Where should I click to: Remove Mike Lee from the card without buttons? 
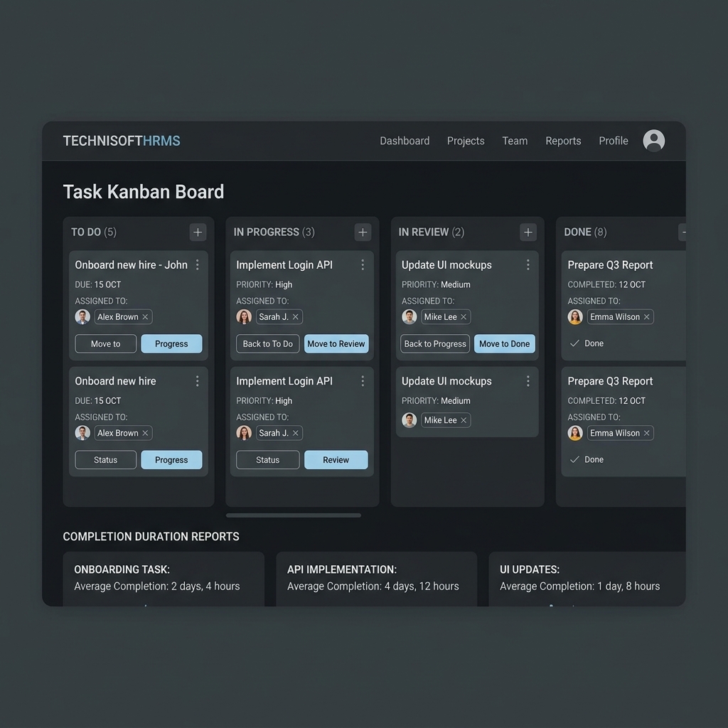click(x=464, y=420)
